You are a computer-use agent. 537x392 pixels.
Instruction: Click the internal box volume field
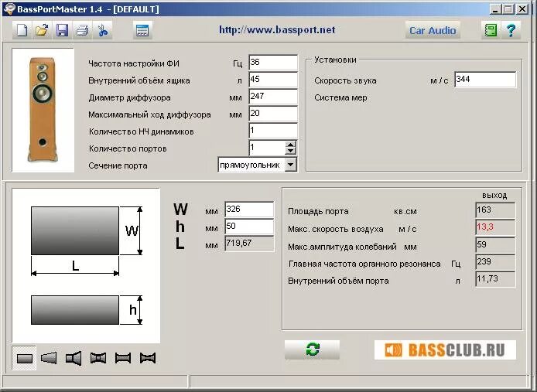click(x=273, y=80)
